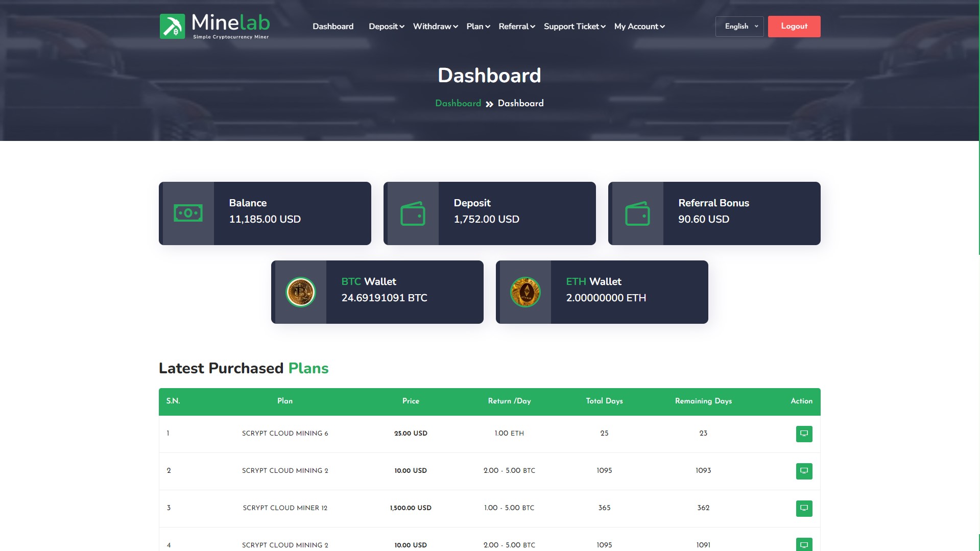Open the My Account menu
This screenshot has height=551, width=980.
tap(639, 27)
